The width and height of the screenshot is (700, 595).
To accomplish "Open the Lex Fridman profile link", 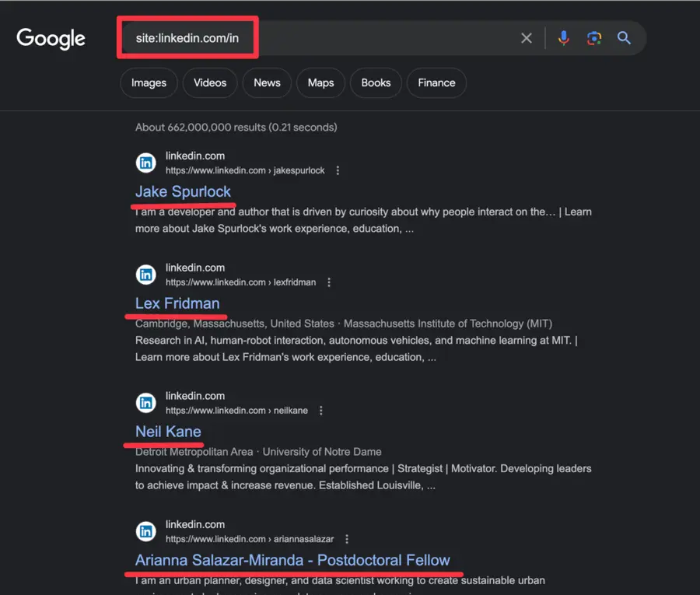I will (177, 303).
